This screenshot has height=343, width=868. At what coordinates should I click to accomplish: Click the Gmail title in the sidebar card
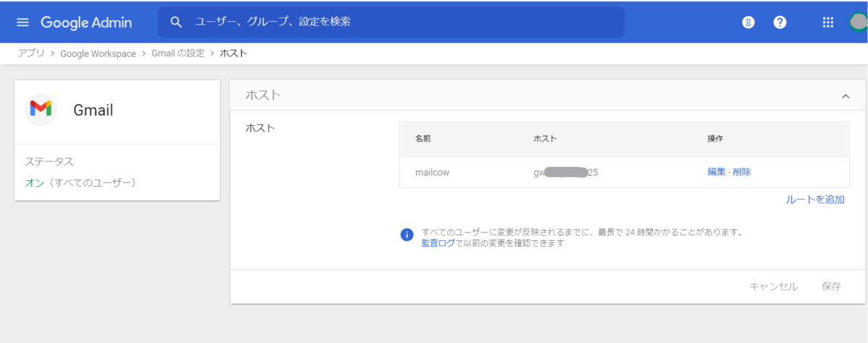click(93, 110)
